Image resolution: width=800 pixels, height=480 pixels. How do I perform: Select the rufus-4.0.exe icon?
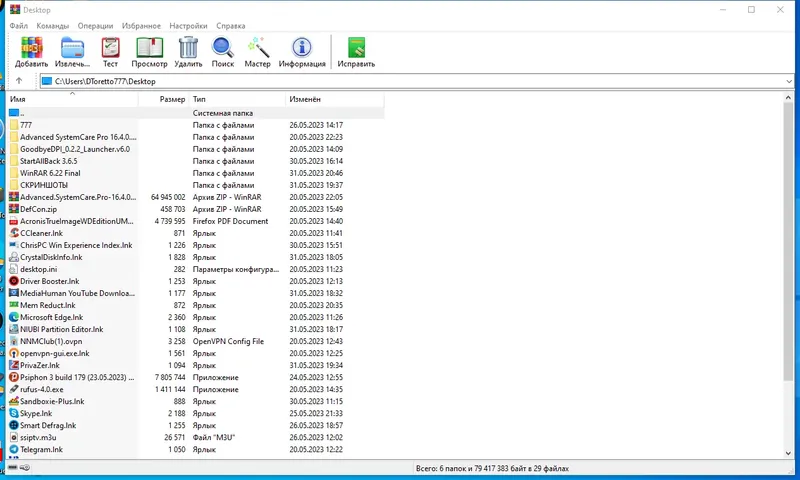point(14,389)
